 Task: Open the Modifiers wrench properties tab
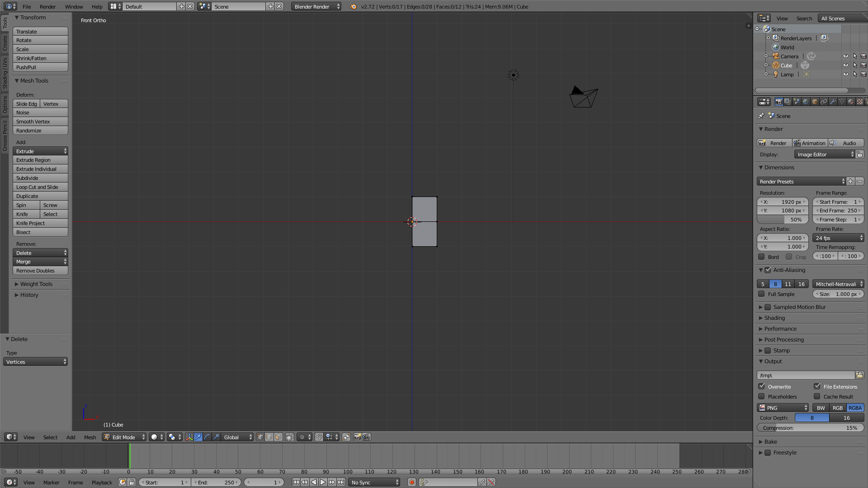833,102
